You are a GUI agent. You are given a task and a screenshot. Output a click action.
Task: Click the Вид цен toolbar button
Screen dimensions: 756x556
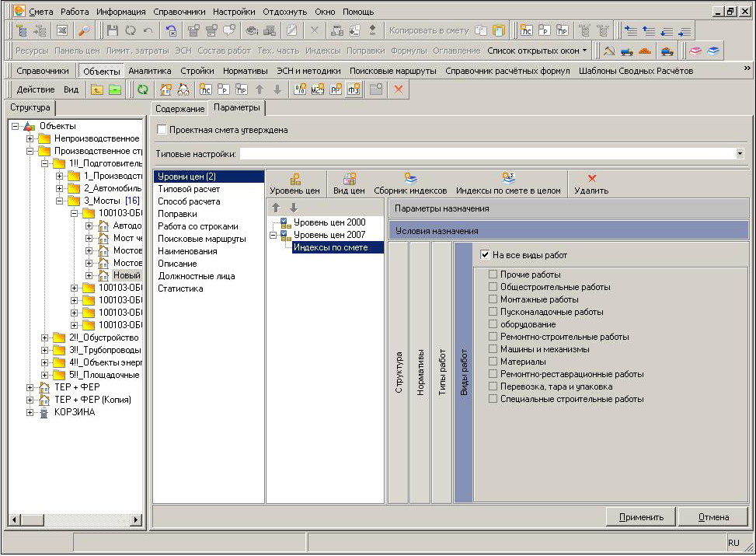click(349, 184)
